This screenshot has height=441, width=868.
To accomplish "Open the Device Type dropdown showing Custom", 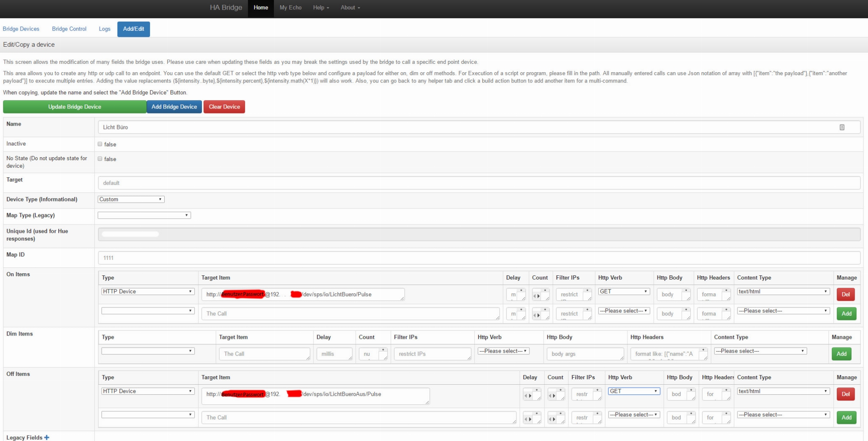I will [131, 199].
